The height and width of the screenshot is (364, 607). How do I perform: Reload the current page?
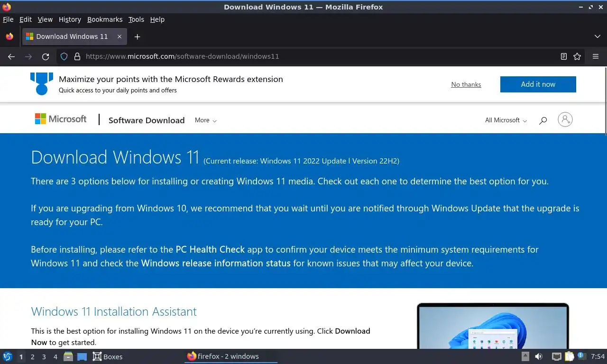(46, 56)
